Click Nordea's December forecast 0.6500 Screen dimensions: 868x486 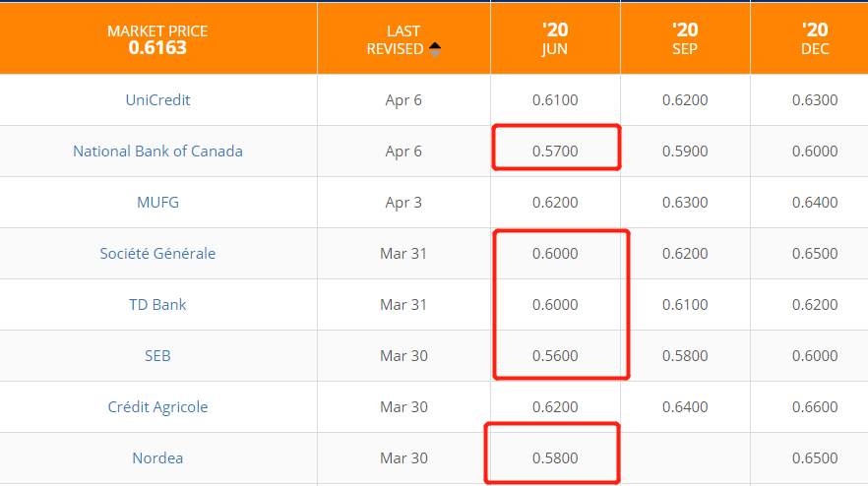pos(815,457)
